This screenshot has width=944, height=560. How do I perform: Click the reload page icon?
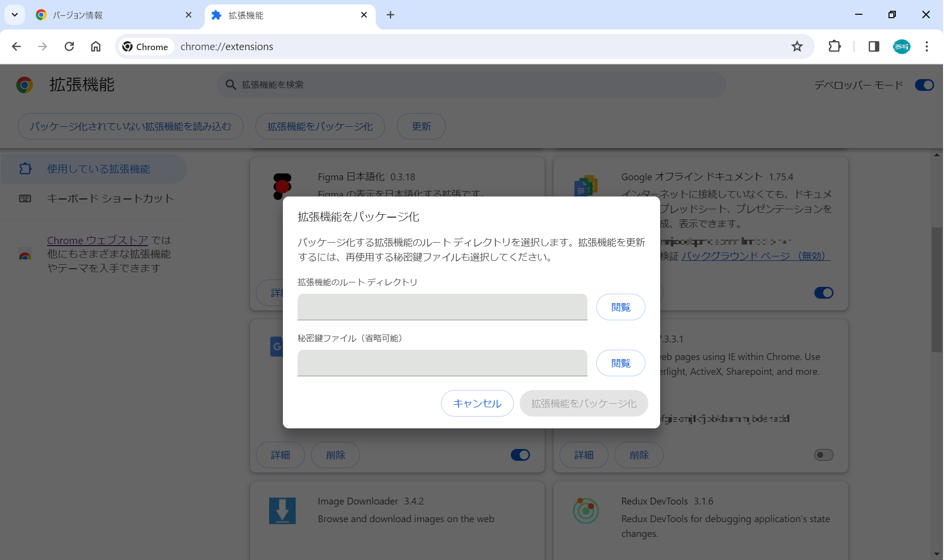click(x=69, y=46)
